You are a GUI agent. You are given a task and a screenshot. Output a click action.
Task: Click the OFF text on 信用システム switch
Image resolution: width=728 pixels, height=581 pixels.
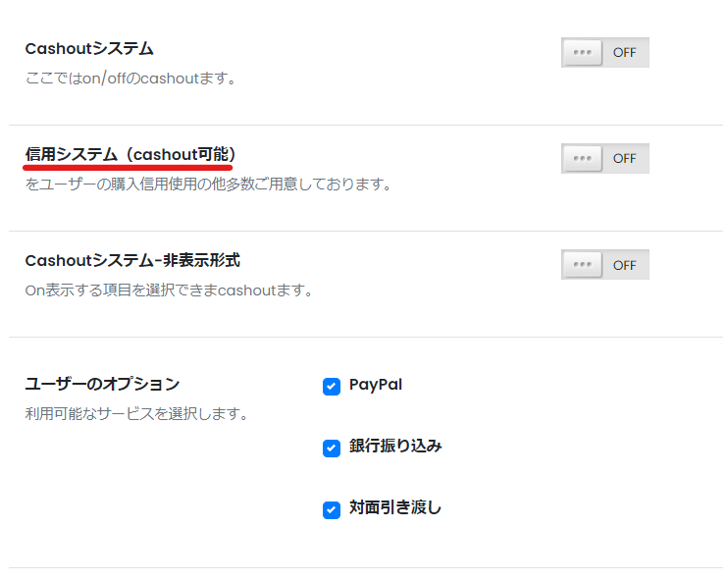624,159
